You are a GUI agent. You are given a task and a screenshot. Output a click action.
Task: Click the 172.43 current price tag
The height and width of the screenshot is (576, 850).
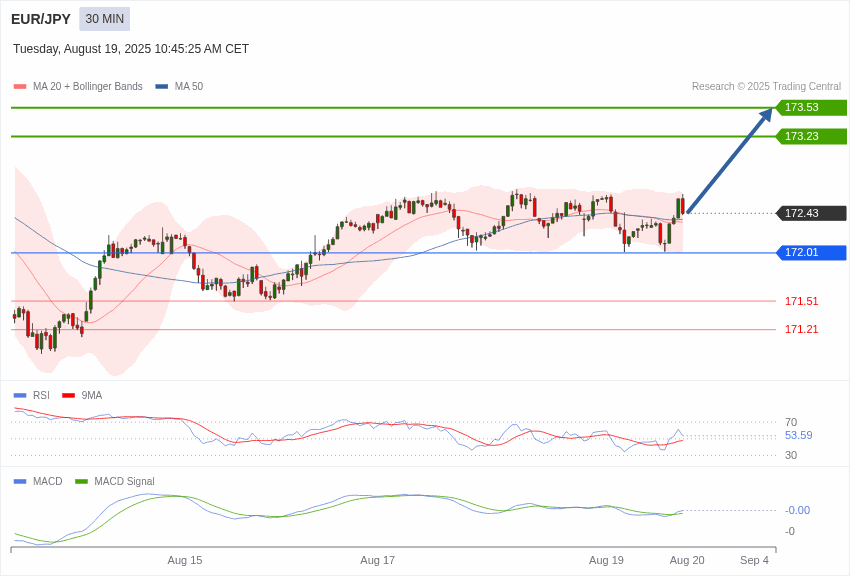[812, 213]
